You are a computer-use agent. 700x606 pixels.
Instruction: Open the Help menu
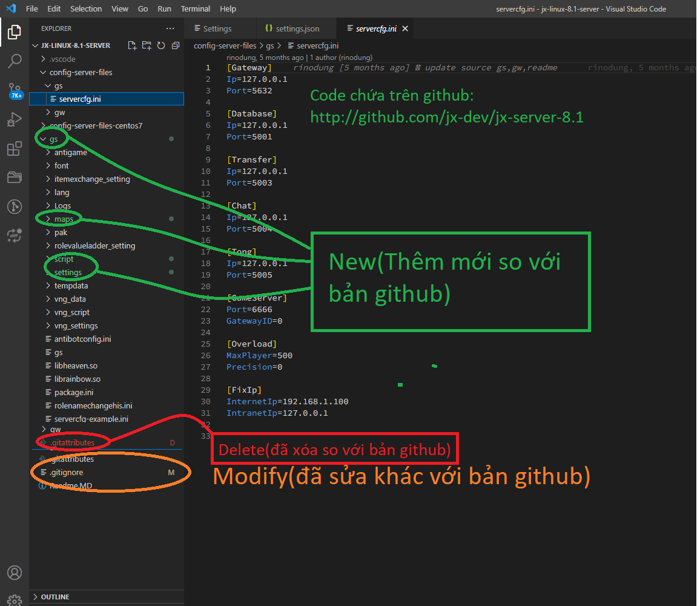228,8
